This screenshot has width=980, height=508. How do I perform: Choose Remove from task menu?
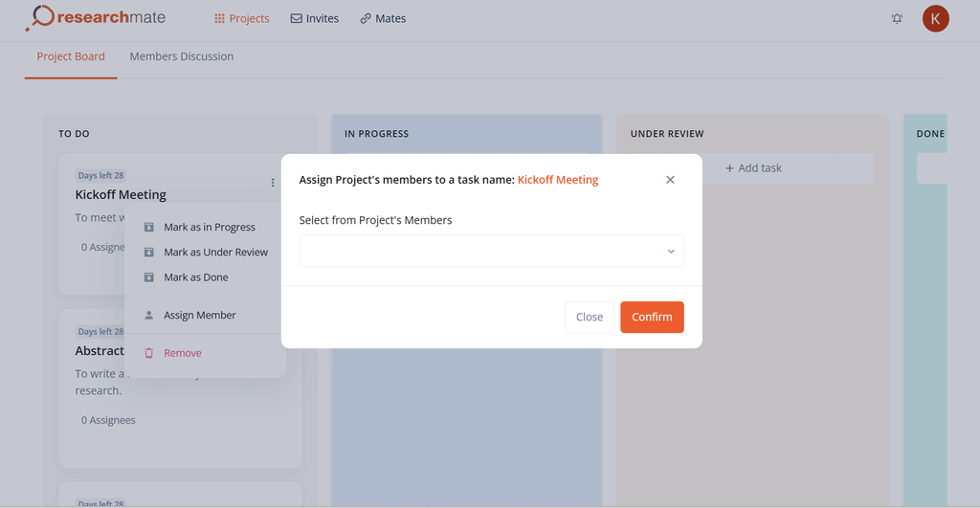click(x=205, y=353)
